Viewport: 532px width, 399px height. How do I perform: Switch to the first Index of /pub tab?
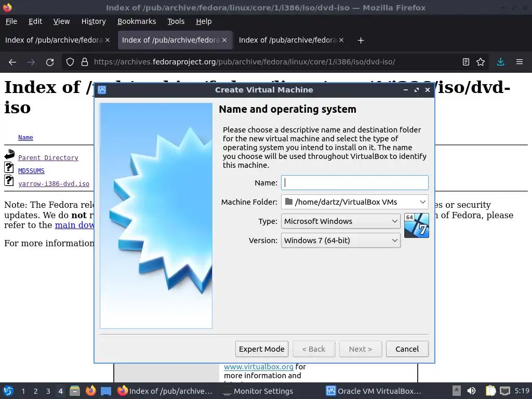[54, 40]
